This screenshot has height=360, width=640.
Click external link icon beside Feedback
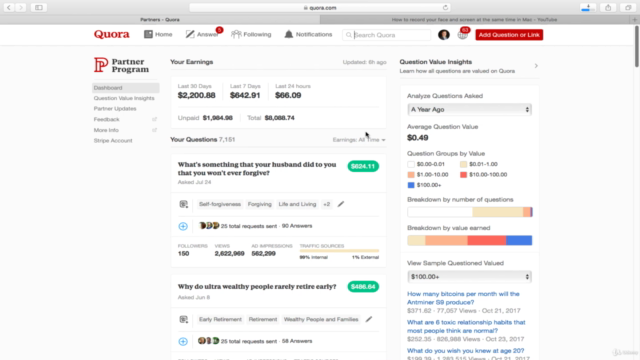pyautogui.click(x=154, y=120)
